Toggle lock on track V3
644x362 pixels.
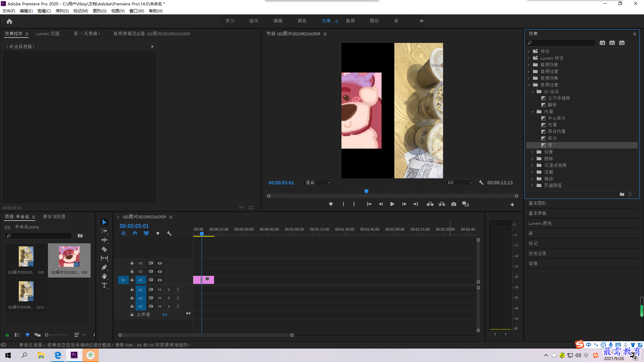132,263
